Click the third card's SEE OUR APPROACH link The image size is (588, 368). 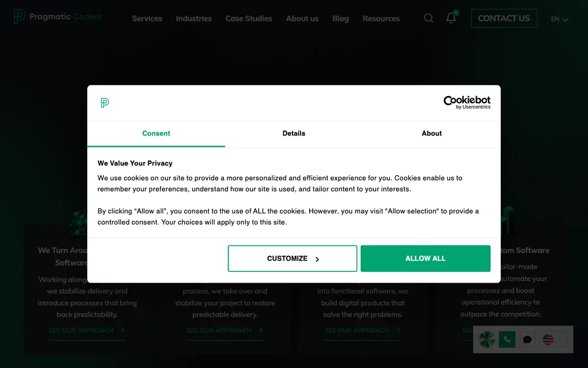point(363,331)
